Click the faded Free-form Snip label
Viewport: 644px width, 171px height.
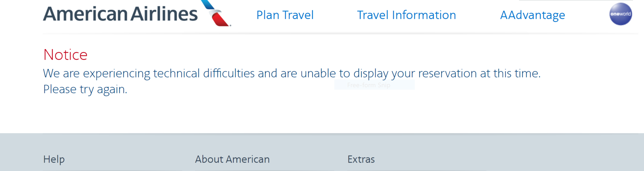[369, 85]
